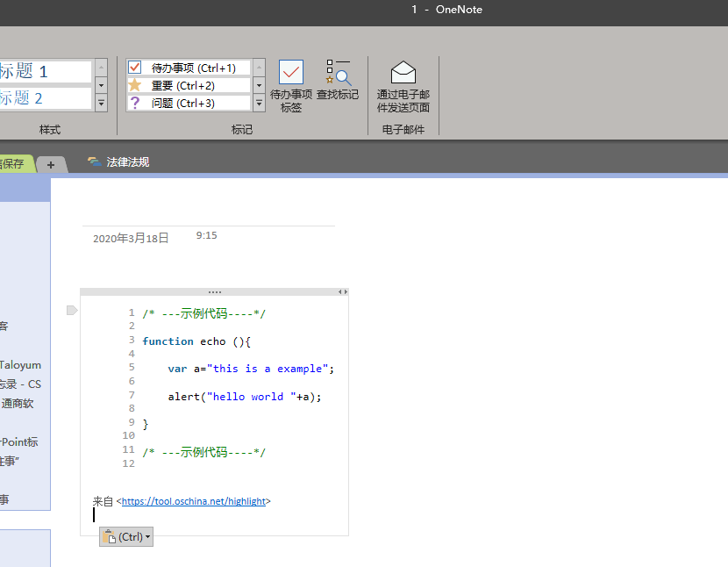728x567 pixels.
Task: Click the note container resize arrows
Action: (343, 291)
